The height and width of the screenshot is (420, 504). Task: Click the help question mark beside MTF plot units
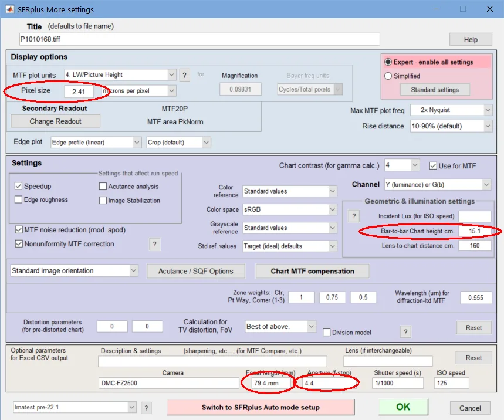(x=184, y=75)
